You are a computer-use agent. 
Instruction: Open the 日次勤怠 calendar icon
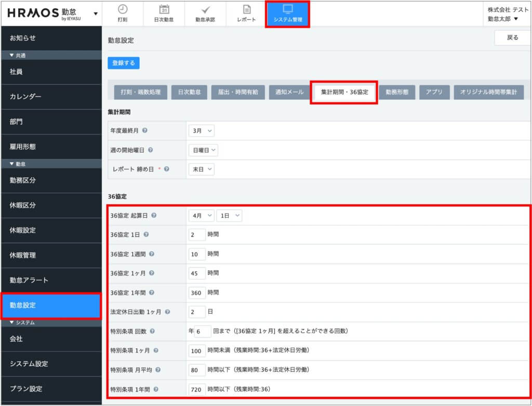(164, 9)
